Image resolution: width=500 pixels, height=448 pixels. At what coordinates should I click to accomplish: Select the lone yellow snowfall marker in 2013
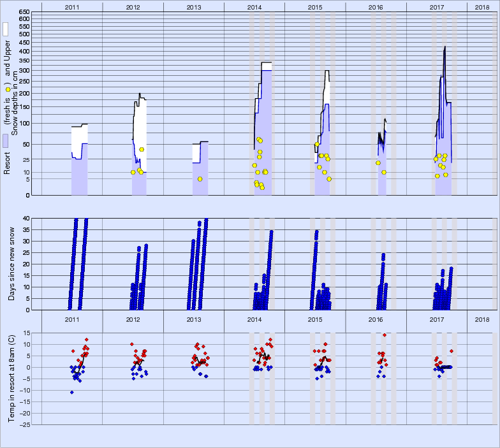coord(200,179)
